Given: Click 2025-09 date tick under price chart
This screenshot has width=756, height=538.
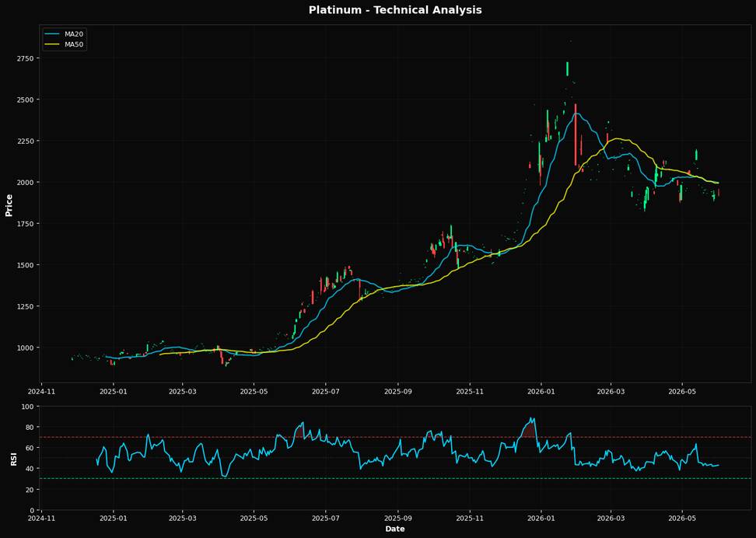Looking at the screenshot, I should pyautogui.click(x=398, y=391).
